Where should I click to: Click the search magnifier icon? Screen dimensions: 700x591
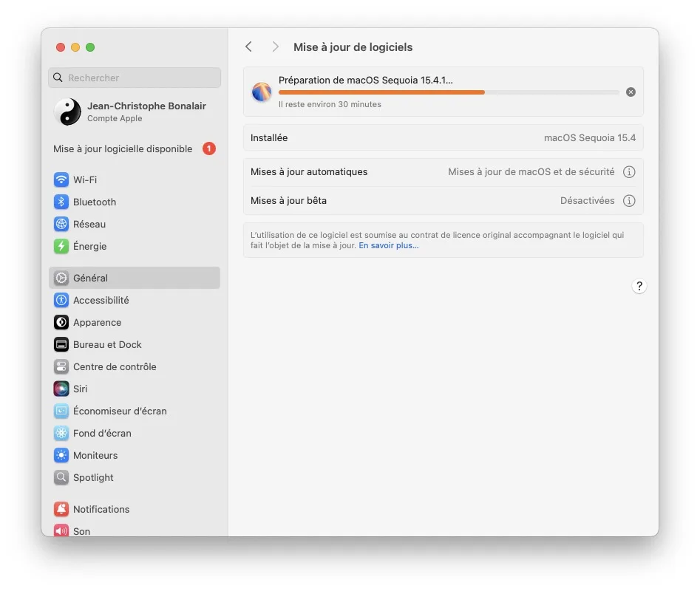(x=58, y=78)
